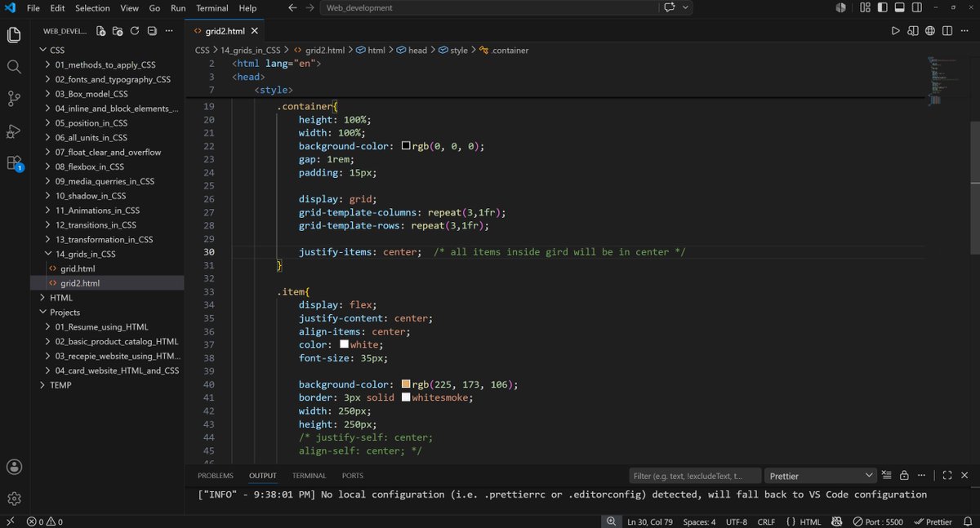Open the Run and Debug view

(x=14, y=131)
